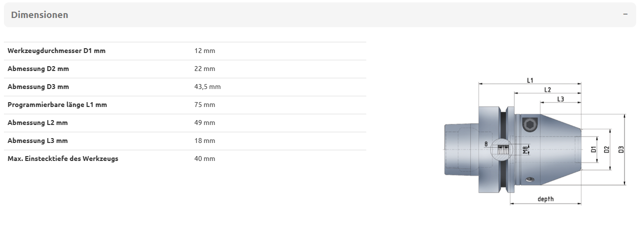Click the 18 mm value for L3
This screenshot has width=644, height=230.
point(204,141)
